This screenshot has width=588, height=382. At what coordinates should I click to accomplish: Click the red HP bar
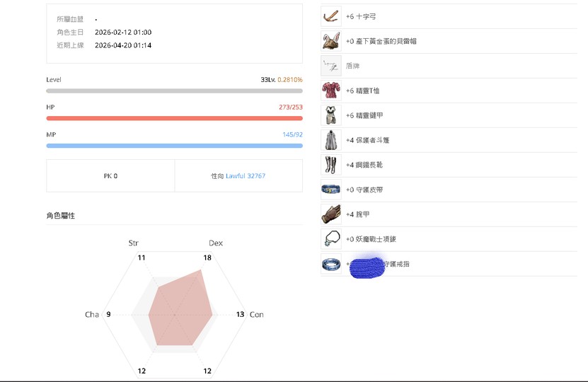[x=174, y=118]
